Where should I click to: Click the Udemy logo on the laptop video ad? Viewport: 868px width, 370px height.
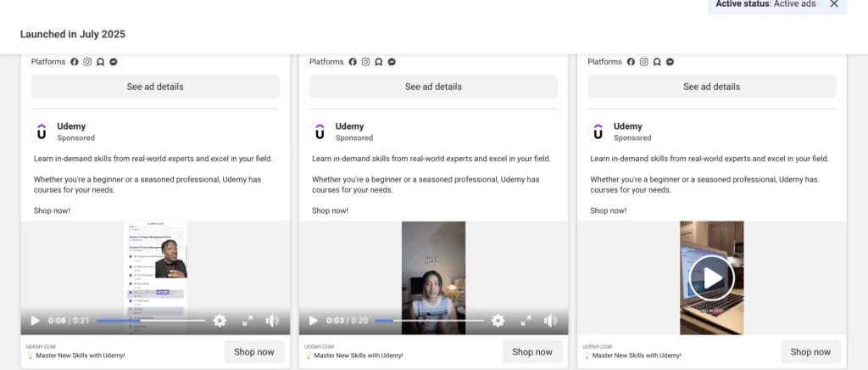(598, 132)
